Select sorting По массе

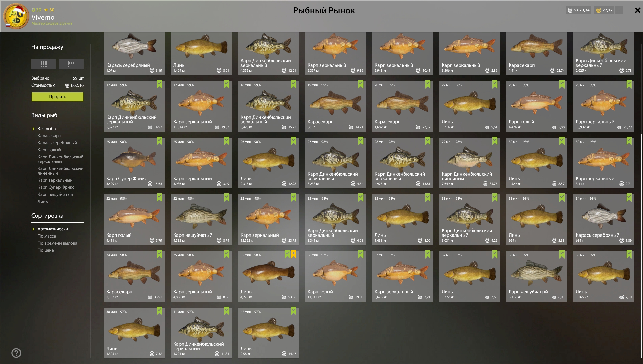tap(47, 236)
